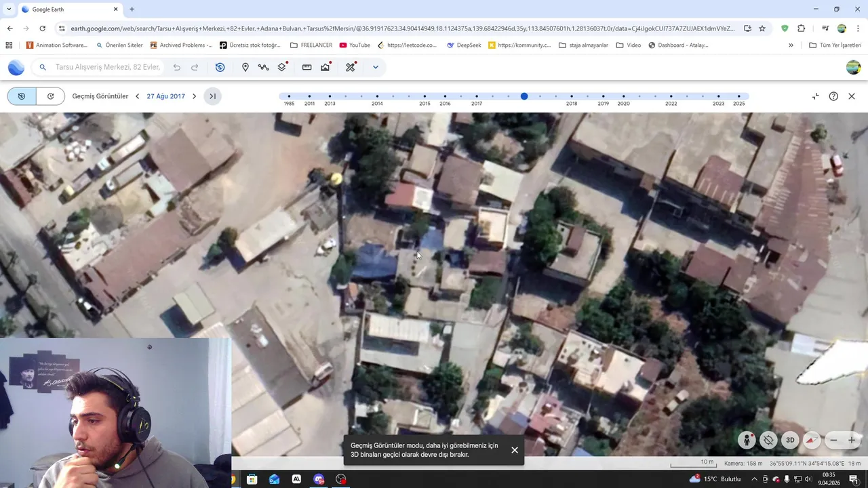
Task: Jump to the latest imagery date button
Action: coord(212,96)
